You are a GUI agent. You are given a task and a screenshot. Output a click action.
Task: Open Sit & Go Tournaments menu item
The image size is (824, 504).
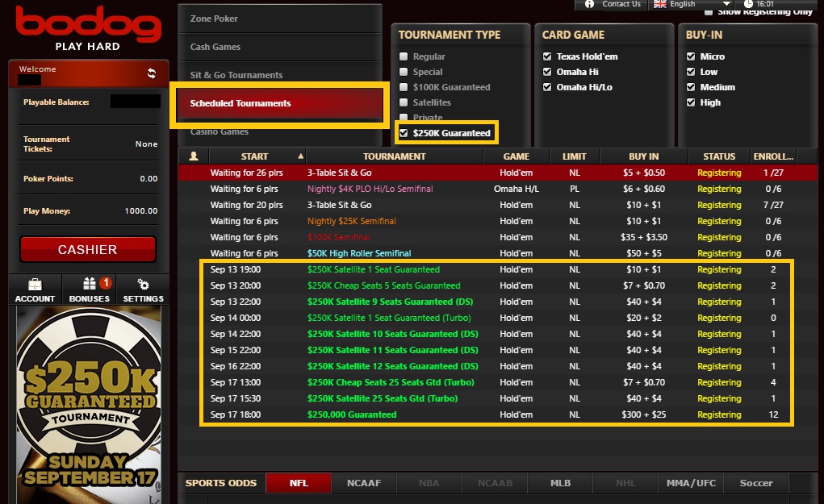point(279,74)
